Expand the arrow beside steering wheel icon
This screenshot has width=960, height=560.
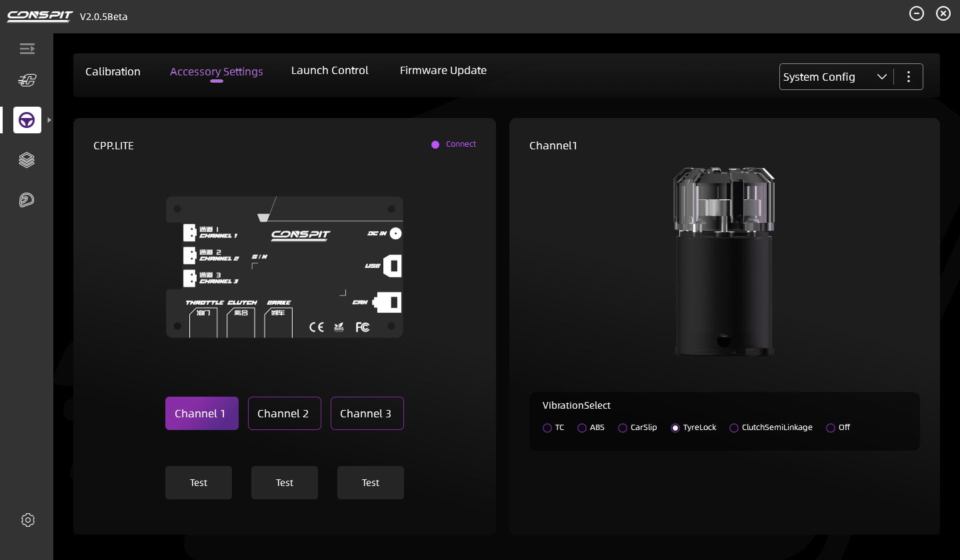pyautogui.click(x=49, y=120)
